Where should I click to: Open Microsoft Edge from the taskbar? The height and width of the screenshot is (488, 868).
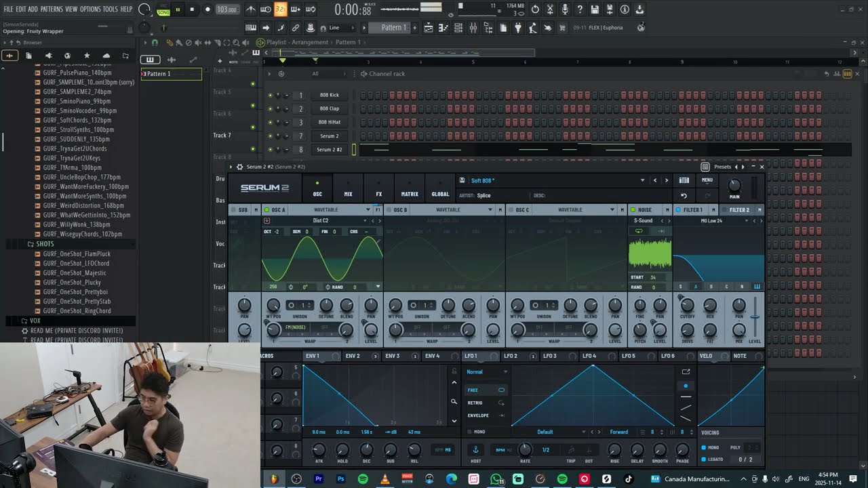(452, 479)
